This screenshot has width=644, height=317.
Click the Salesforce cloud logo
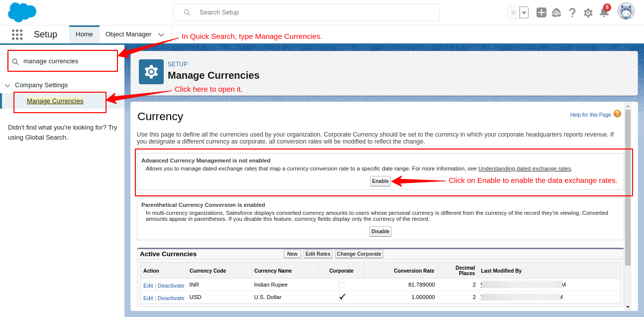[x=21, y=12]
